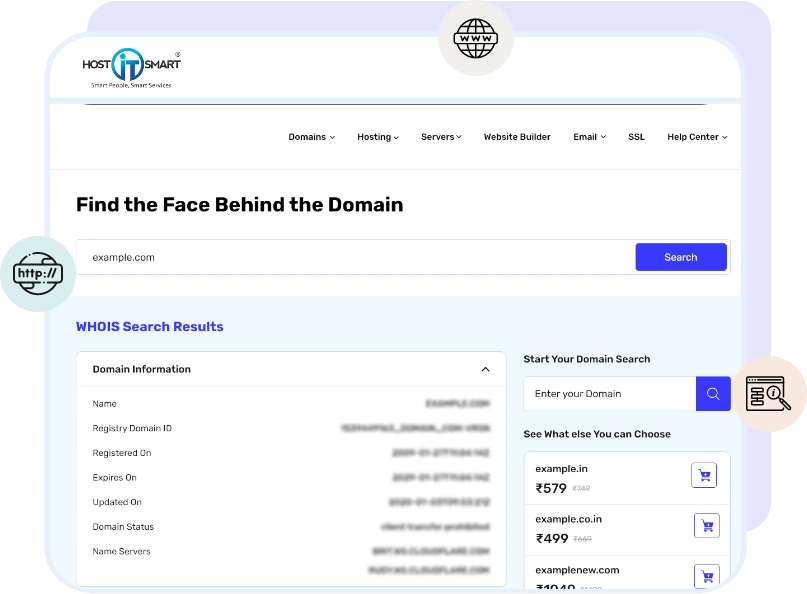This screenshot has height=594, width=807.
Task: Focus the example.com WHOIS search field
Action: [356, 257]
